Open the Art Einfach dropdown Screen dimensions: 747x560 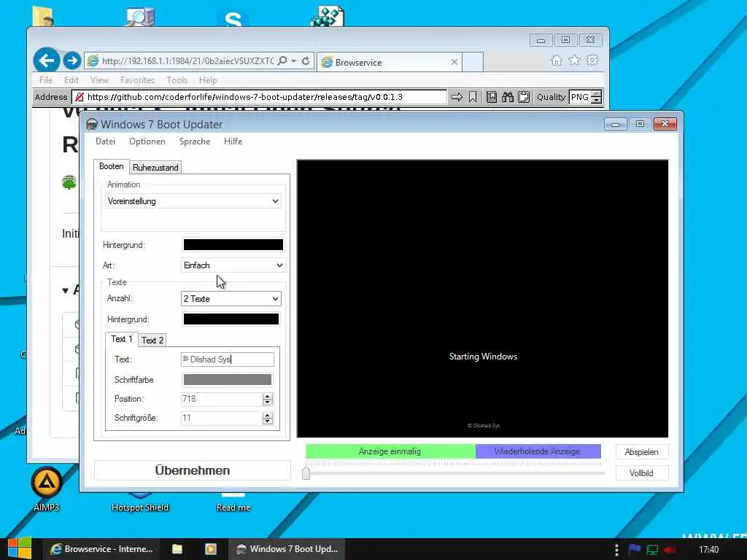[x=233, y=265]
